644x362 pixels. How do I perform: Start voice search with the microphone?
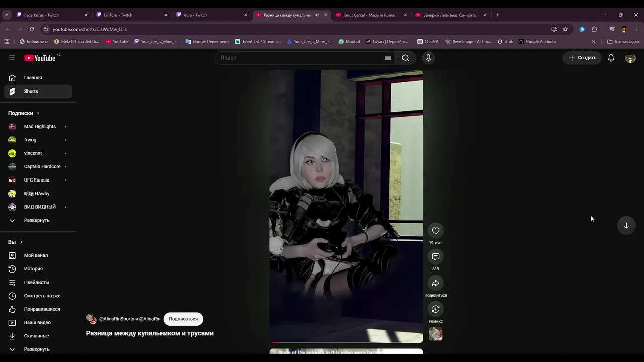pyautogui.click(x=428, y=58)
